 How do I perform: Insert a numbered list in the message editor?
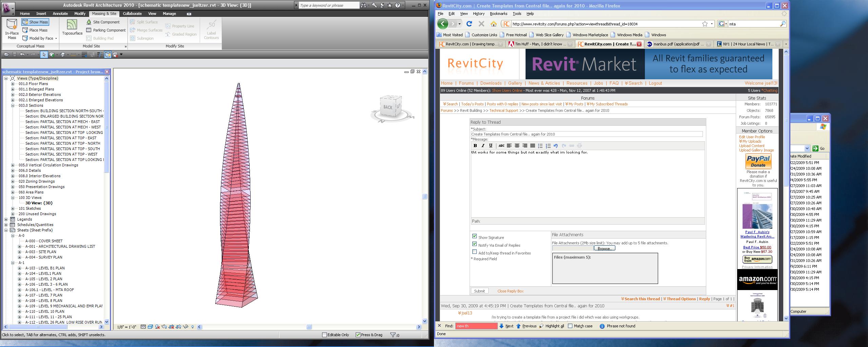click(x=548, y=146)
